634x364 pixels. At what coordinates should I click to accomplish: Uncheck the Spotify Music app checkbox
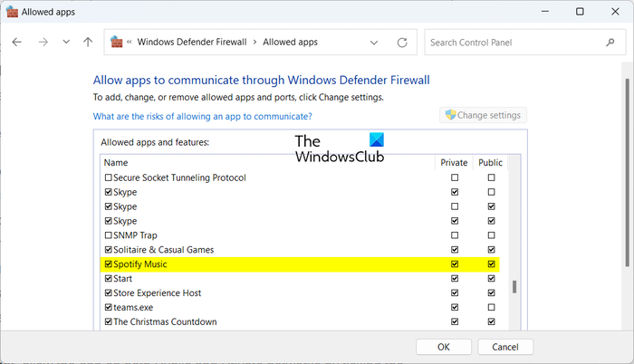pyautogui.click(x=109, y=264)
